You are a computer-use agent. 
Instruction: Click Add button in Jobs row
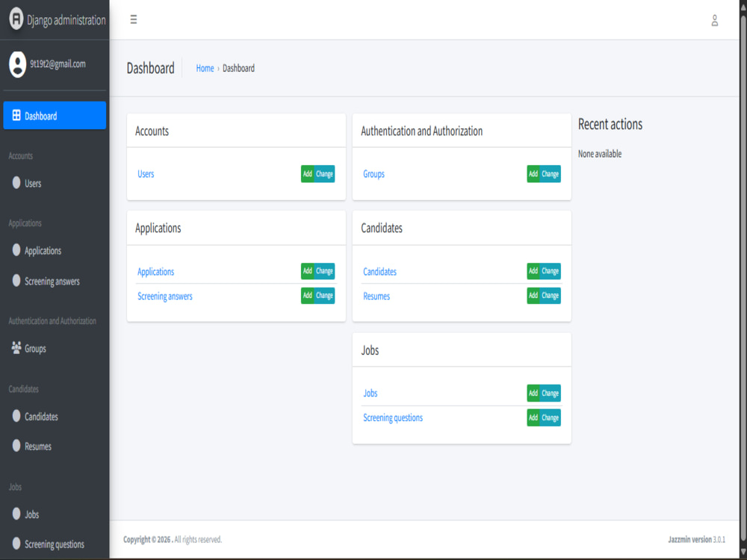(533, 393)
